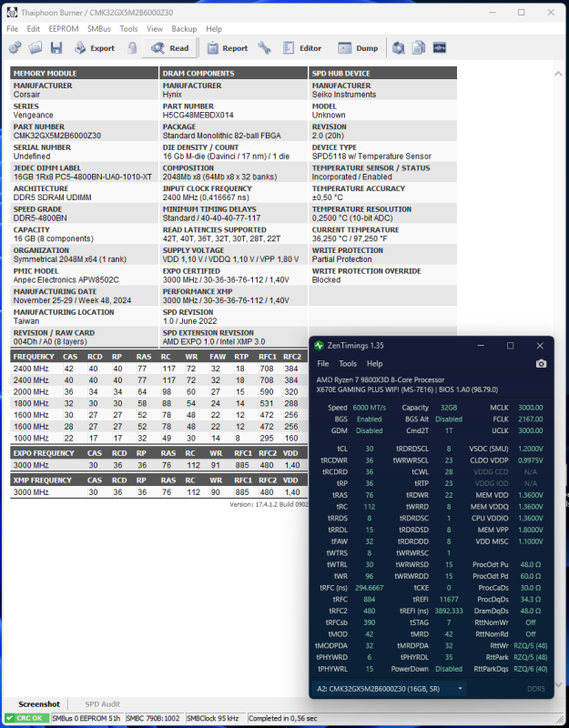Open the Report toolbar button
The width and height of the screenshot is (569, 728).
227,48
